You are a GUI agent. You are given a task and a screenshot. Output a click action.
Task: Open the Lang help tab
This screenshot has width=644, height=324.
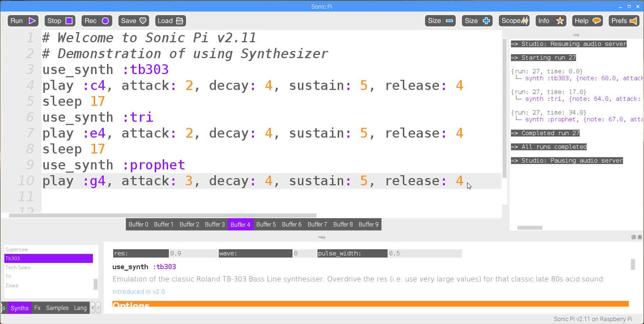tap(80, 308)
